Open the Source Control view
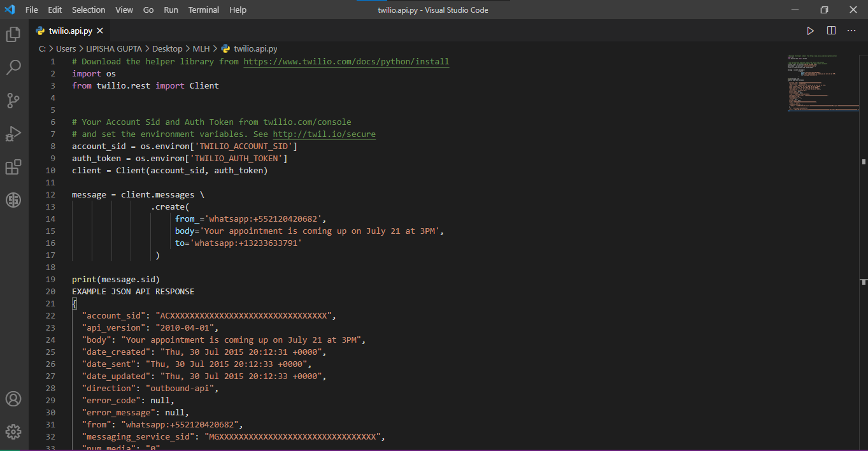This screenshot has width=868, height=451. [x=13, y=101]
